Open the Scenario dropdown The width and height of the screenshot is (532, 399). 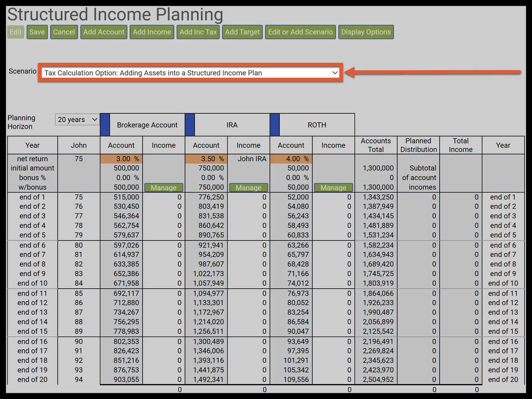[x=191, y=73]
